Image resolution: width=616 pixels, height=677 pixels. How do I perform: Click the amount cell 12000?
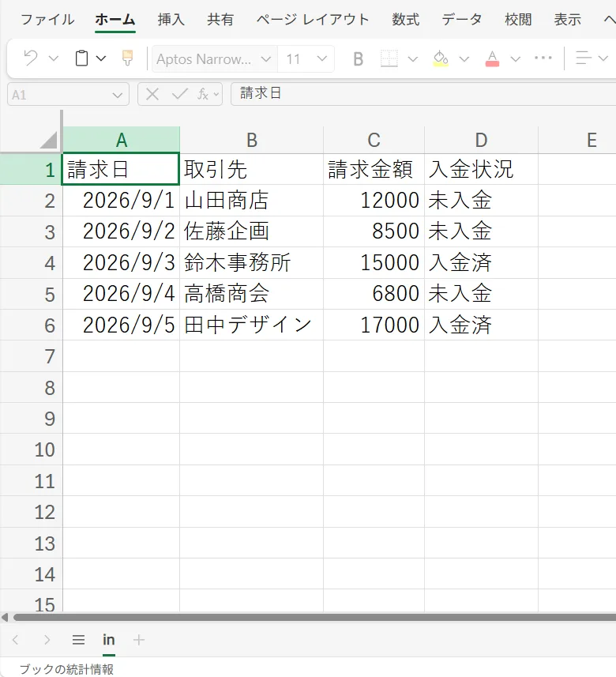pos(374,201)
